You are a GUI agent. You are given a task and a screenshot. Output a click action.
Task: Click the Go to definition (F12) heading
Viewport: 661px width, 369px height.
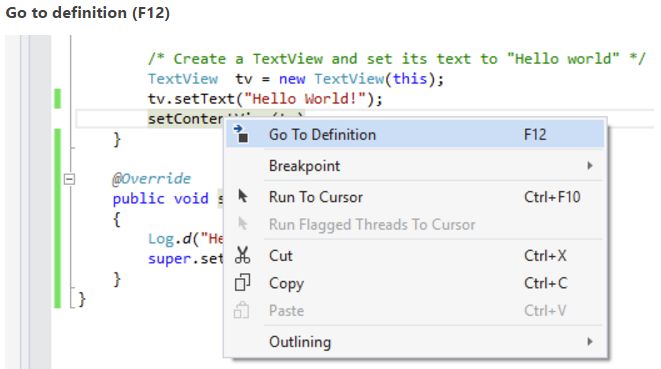[x=88, y=13]
